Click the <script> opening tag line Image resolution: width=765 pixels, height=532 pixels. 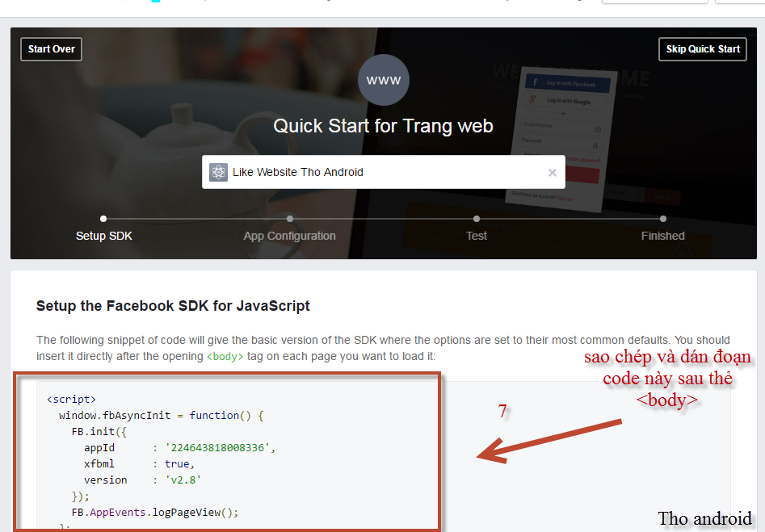pyautogui.click(x=71, y=400)
